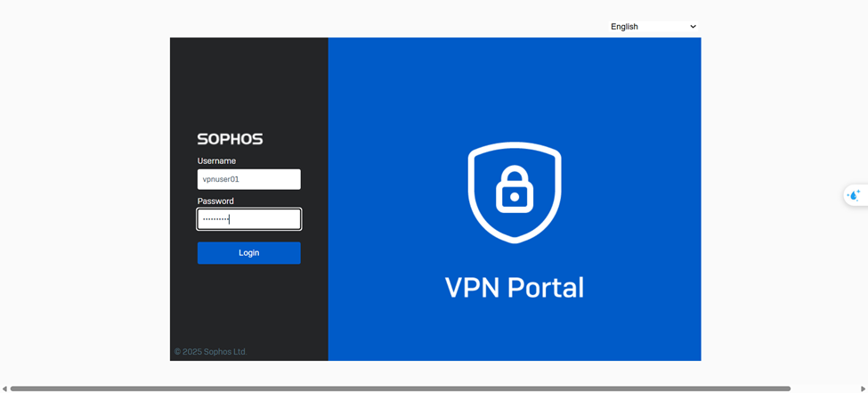Screen dimensions: 868x393
Task: Click the shield padlock VPN icon
Action: coord(515,192)
